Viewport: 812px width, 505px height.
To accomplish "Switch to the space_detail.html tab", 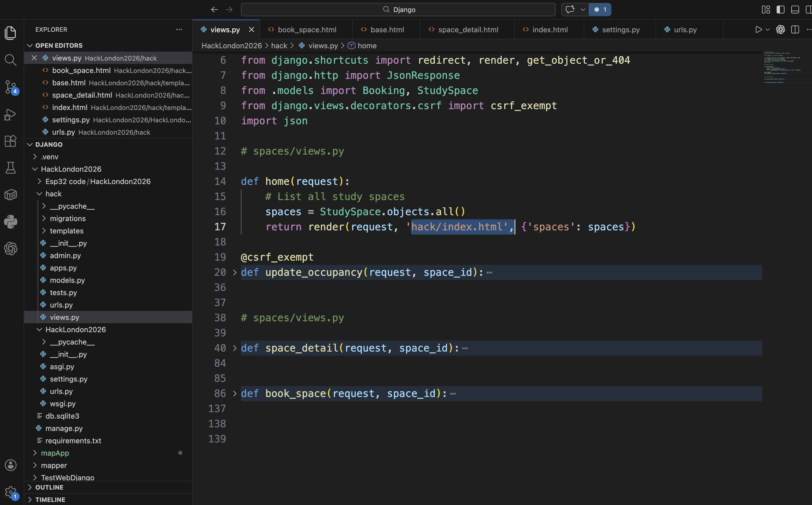I will tap(467, 30).
